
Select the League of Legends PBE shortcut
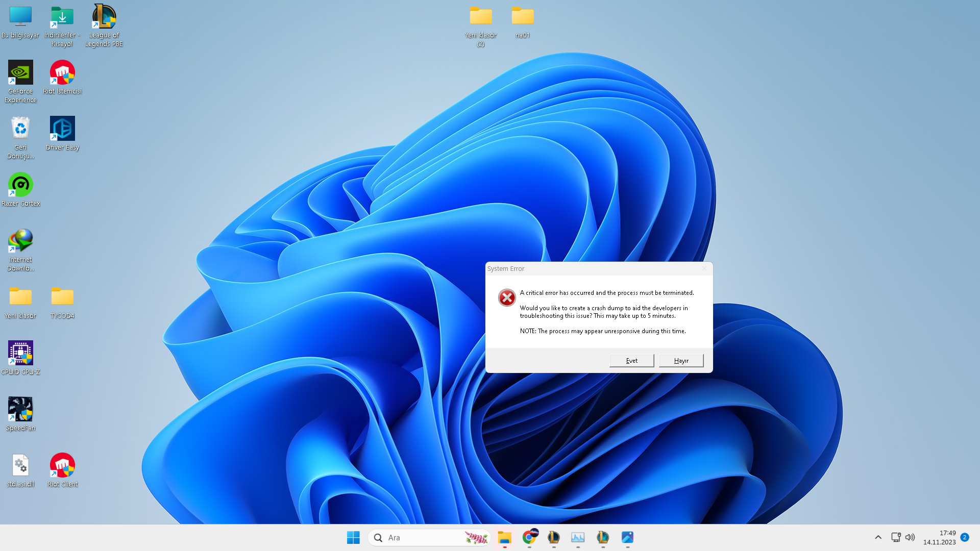click(104, 27)
